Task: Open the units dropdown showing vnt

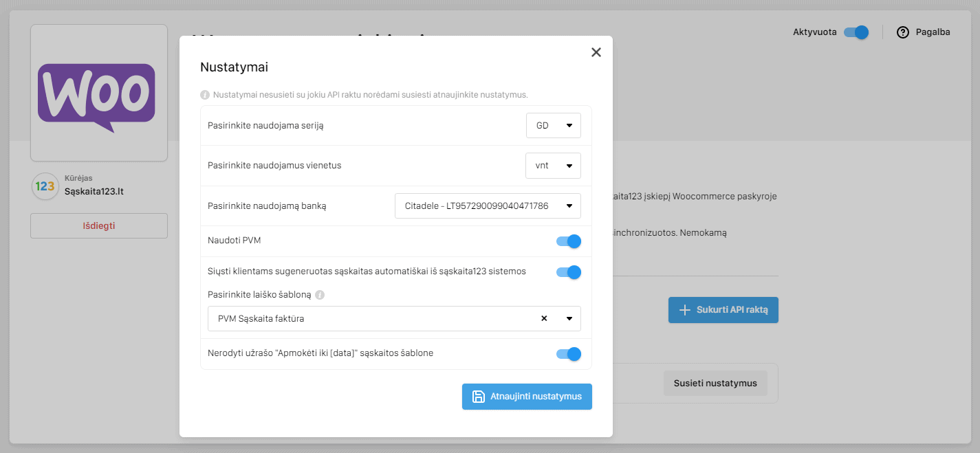Action: pyautogui.click(x=554, y=166)
